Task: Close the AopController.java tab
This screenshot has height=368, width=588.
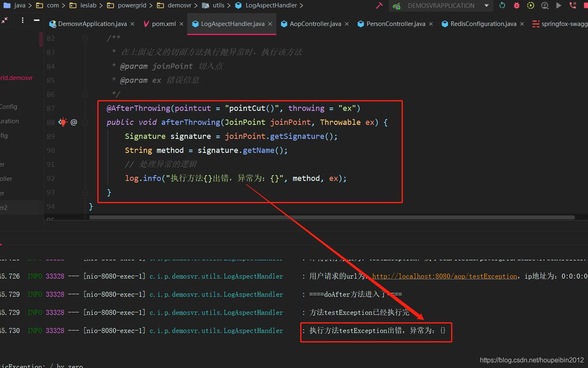Action: point(347,24)
